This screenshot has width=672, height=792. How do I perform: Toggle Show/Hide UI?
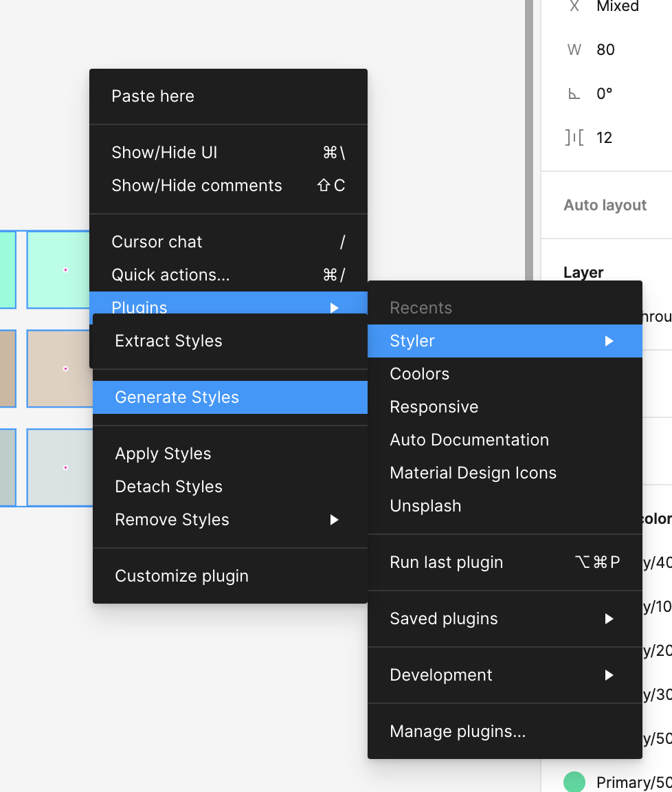(x=164, y=153)
